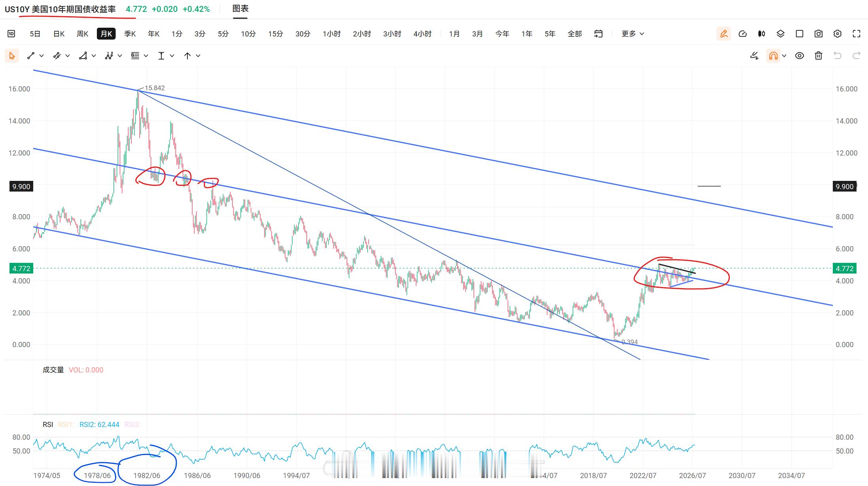Click the RSI2: 62.444 value
The height and width of the screenshot is (486, 868).
(x=99, y=424)
